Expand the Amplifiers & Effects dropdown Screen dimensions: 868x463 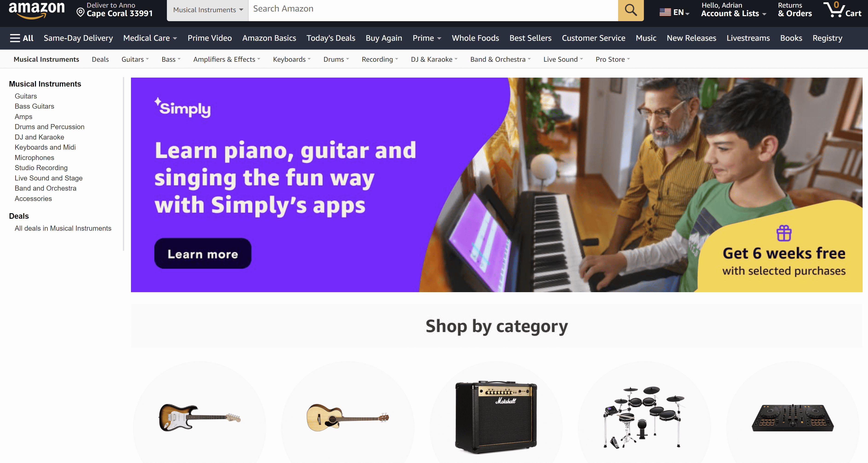point(227,59)
